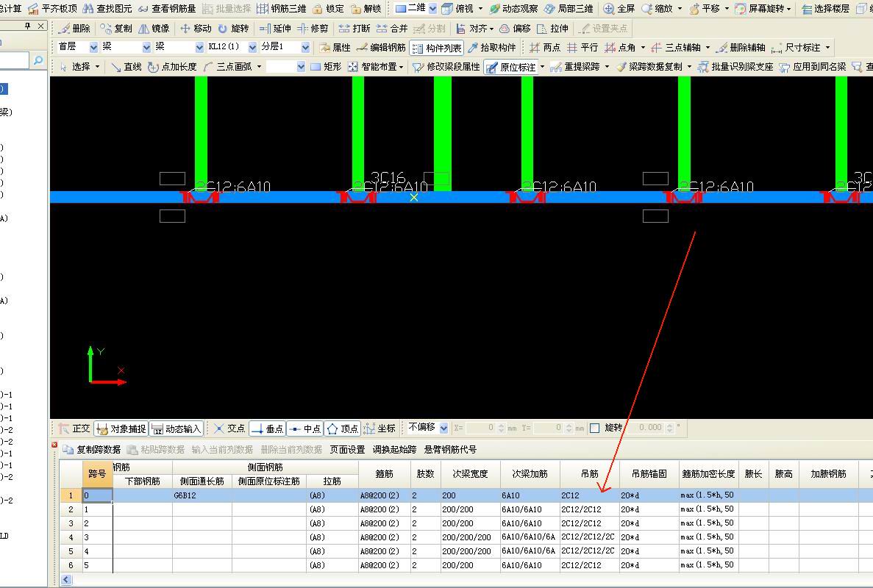The image size is (873, 588).
Task: Activate the 镜像 (mirror) tool
Action: [x=154, y=29]
